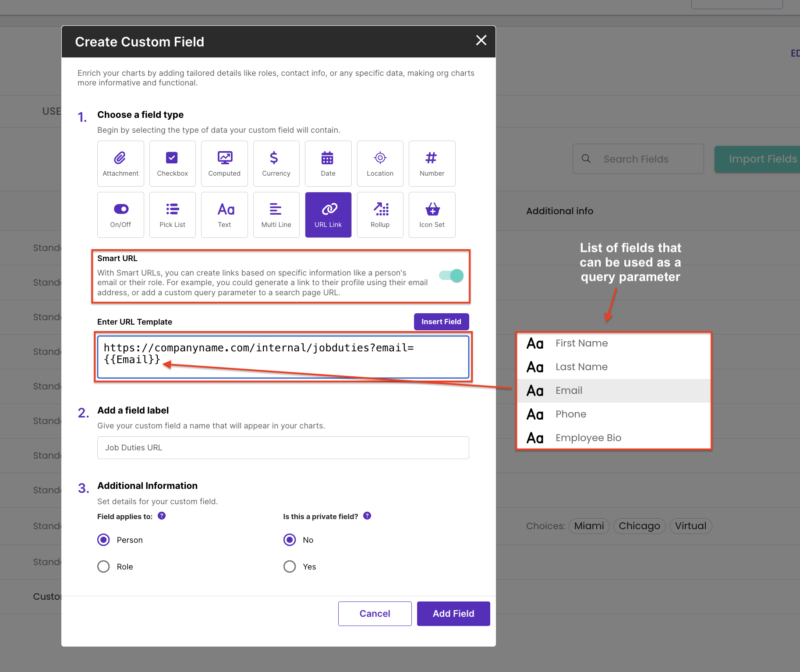The image size is (800, 672).
Task: Click the Add Field button
Action: [453, 613]
